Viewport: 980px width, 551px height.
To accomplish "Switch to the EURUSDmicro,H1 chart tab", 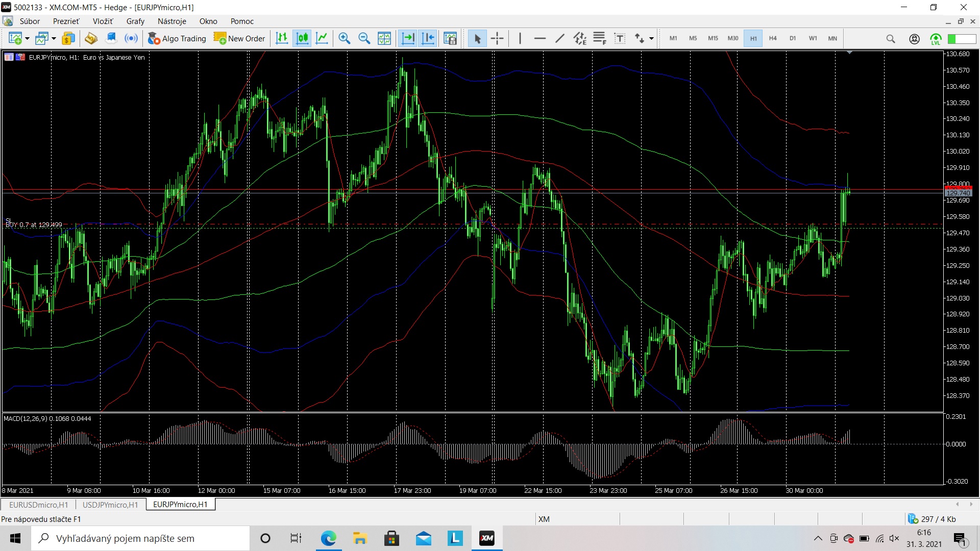I will pyautogui.click(x=38, y=505).
